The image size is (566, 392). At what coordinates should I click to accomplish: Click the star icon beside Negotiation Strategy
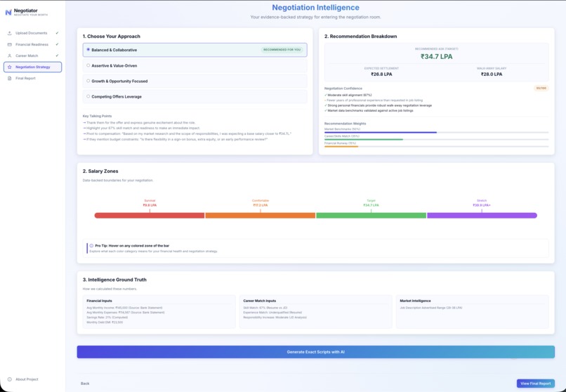10,67
